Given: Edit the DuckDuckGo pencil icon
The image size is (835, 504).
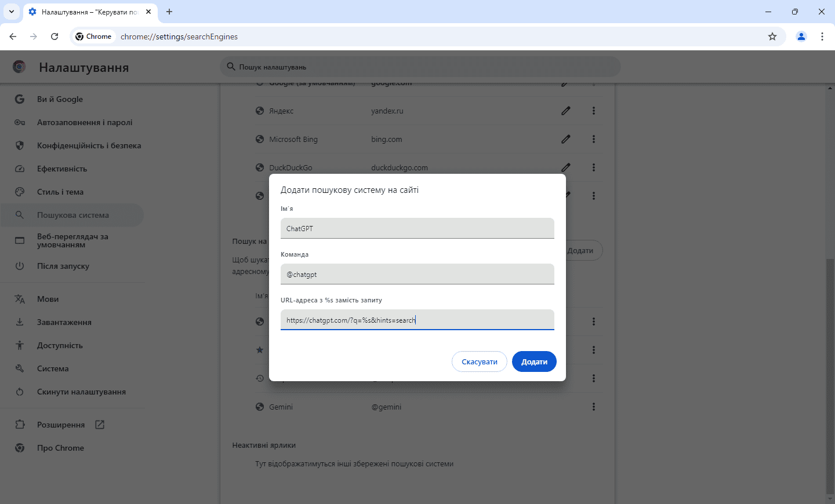Looking at the screenshot, I should click(566, 167).
